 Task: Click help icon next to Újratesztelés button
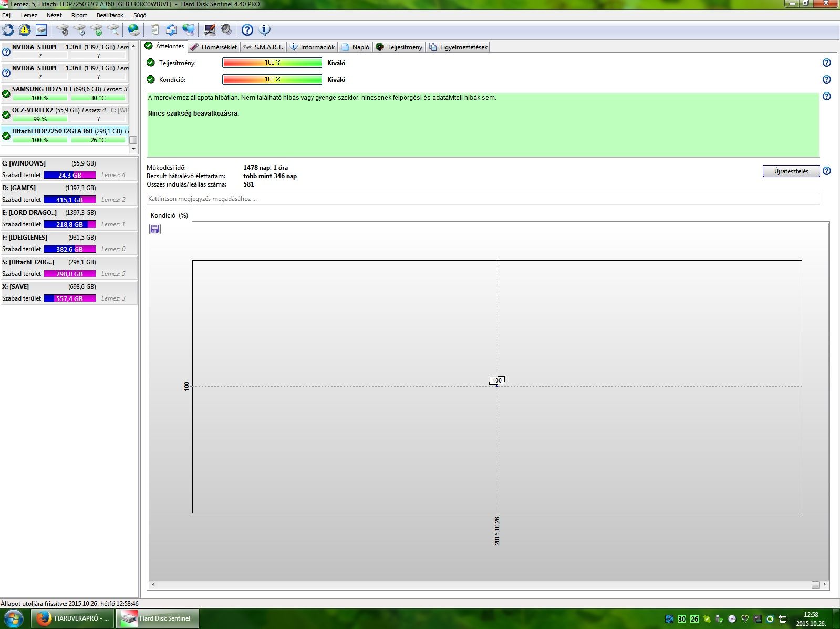[x=827, y=171]
